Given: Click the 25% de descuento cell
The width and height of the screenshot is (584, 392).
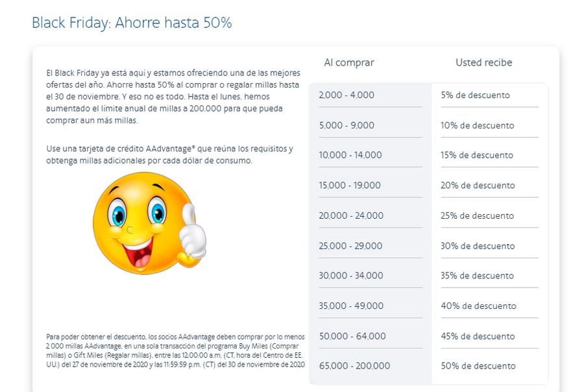Looking at the screenshot, I should click(x=477, y=215).
